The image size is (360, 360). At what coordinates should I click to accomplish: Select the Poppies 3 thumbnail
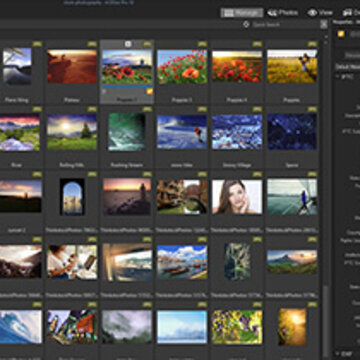(182, 66)
